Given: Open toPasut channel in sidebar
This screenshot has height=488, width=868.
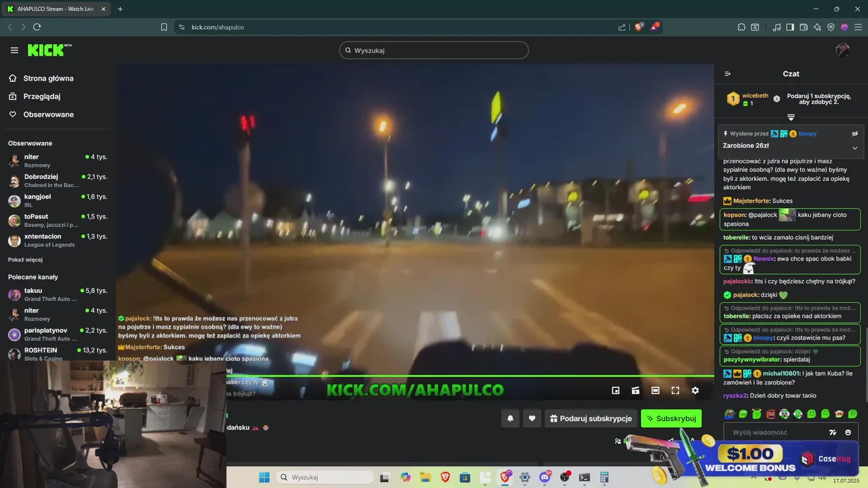Looking at the screenshot, I should tap(57, 220).
